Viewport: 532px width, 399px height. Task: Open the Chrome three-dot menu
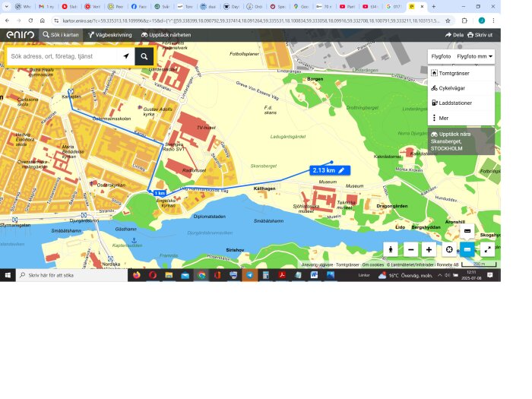(x=493, y=21)
